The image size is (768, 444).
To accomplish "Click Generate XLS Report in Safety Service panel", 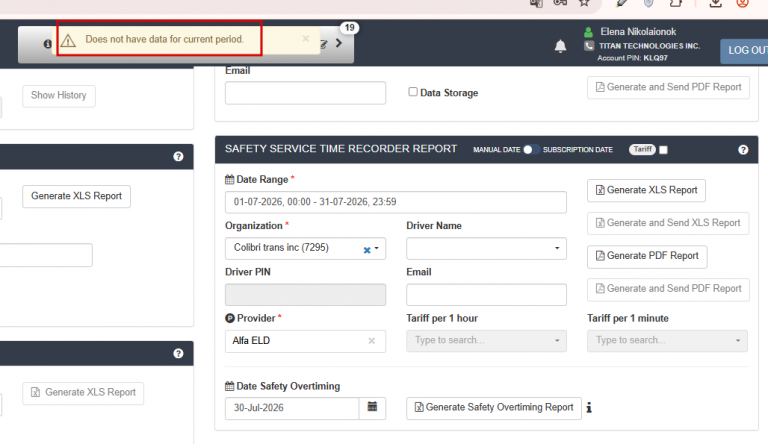I will click(x=647, y=190).
